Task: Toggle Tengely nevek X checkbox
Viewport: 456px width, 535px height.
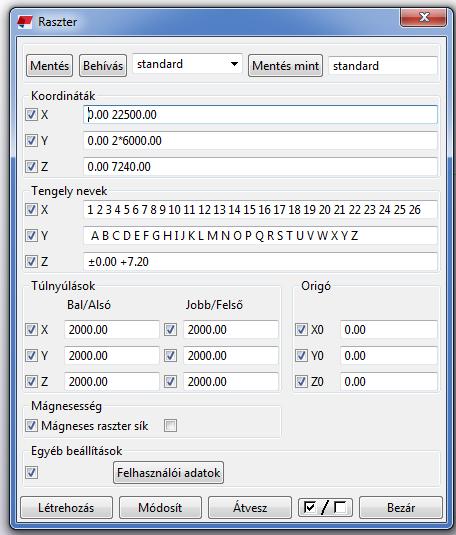Action: (31, 209)
